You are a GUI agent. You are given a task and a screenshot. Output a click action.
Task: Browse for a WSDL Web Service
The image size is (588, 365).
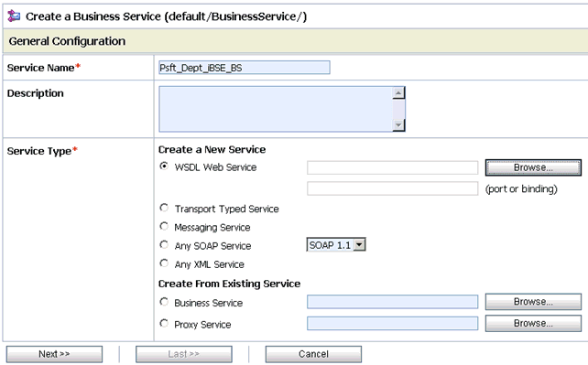[x=533, y=167]
